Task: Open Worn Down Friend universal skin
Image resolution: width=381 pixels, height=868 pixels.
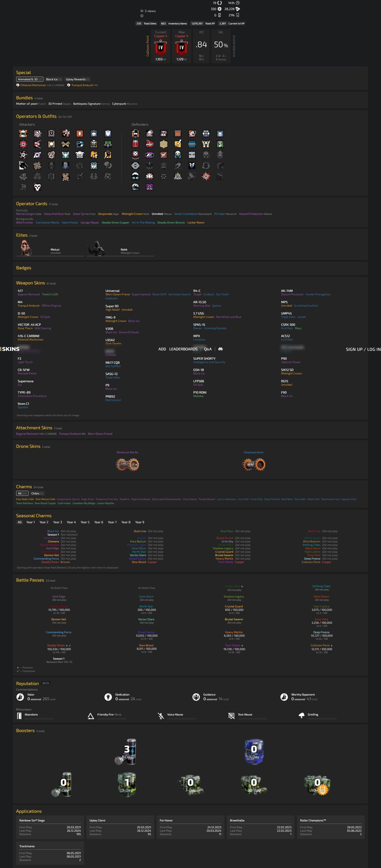Action: (117, 295)
